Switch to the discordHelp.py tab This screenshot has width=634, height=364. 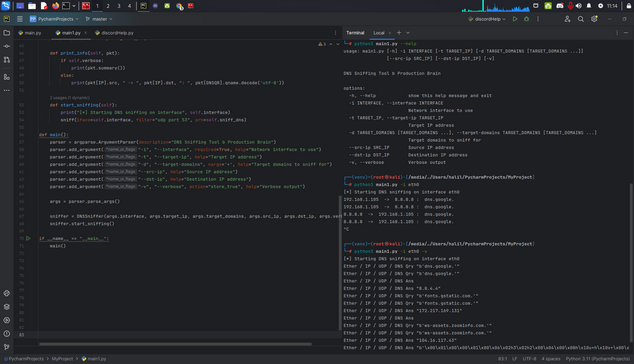coord(114,33)
